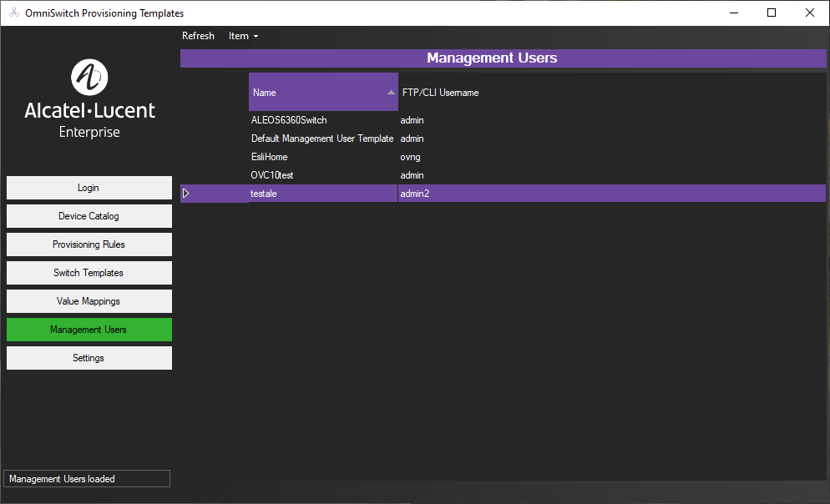Click the app icon in title bar
830x504 pixels.
point(14,13)
